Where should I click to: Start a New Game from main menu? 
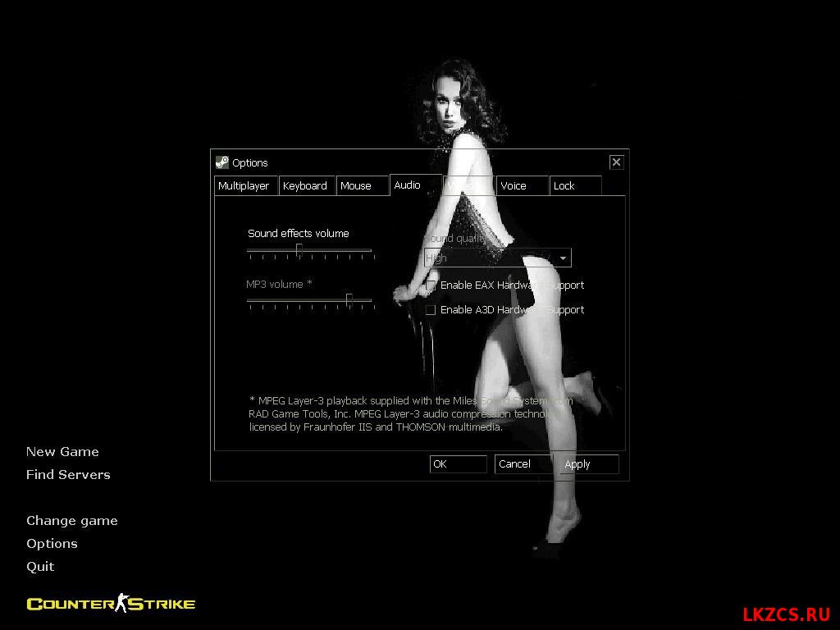62,452
